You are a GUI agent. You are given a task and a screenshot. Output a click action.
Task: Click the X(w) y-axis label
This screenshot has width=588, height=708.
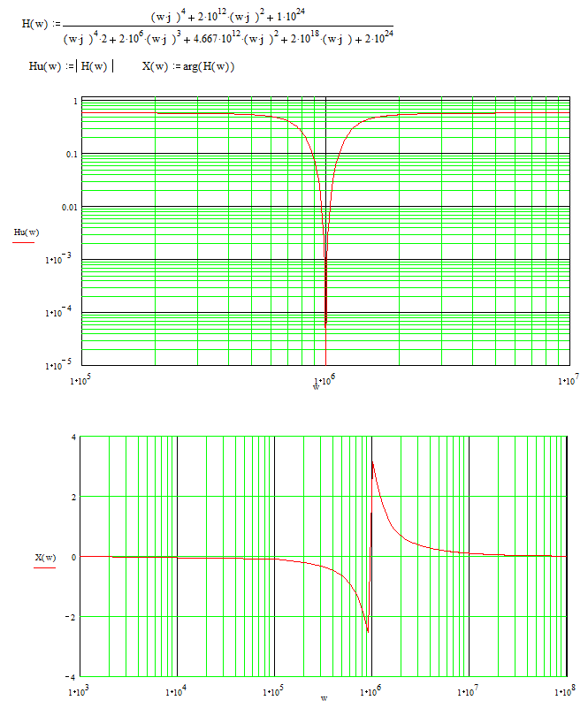click(x=45, y=557)
